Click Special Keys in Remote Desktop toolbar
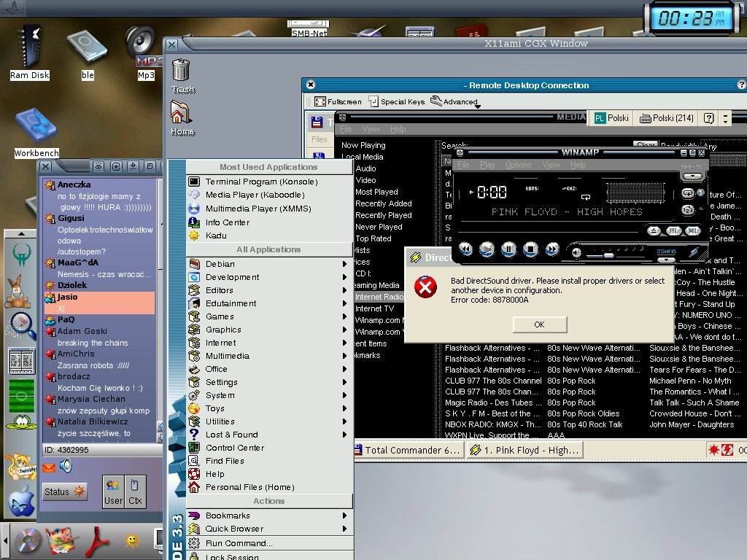This screenshot has width=747, height=560. (x=397, y=101)
